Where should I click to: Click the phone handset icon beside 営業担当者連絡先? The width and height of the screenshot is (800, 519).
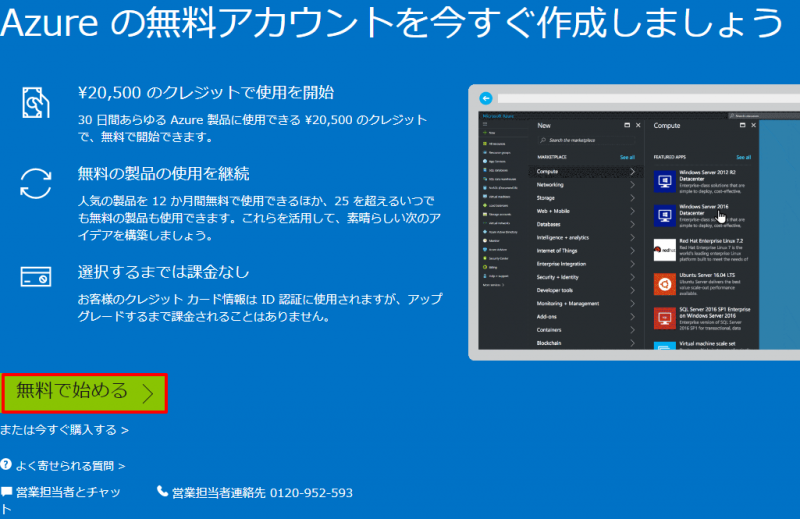click(162, 491)
